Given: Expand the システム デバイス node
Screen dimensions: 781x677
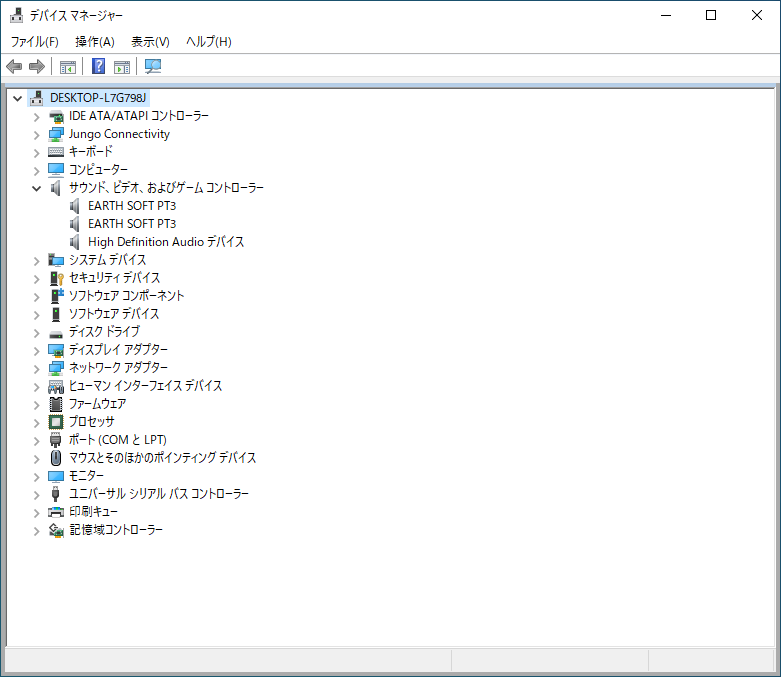Looking at the screenshot, I should pos(36,261).
